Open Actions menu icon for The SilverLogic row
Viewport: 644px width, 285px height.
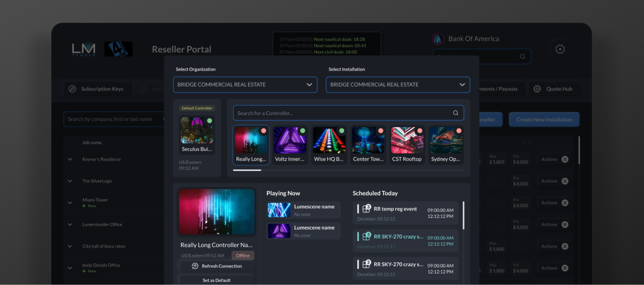point(565,181)
